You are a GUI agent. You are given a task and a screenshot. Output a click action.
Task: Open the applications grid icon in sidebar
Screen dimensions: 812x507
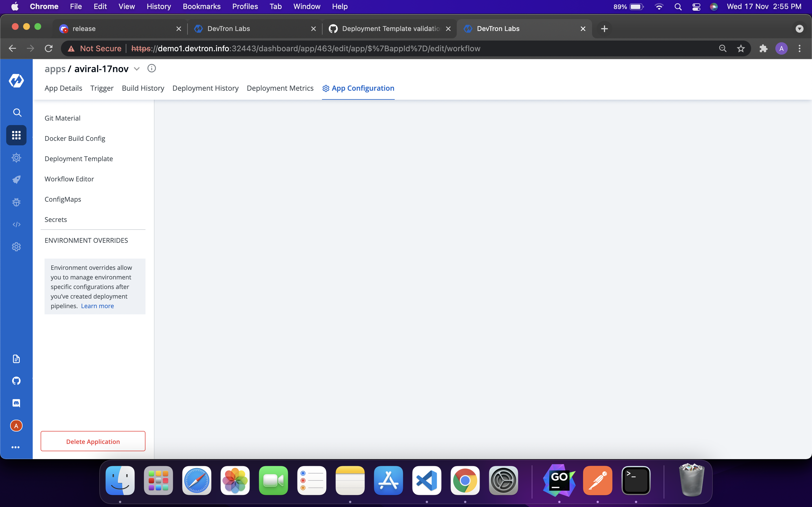click(x=16, y=135)
